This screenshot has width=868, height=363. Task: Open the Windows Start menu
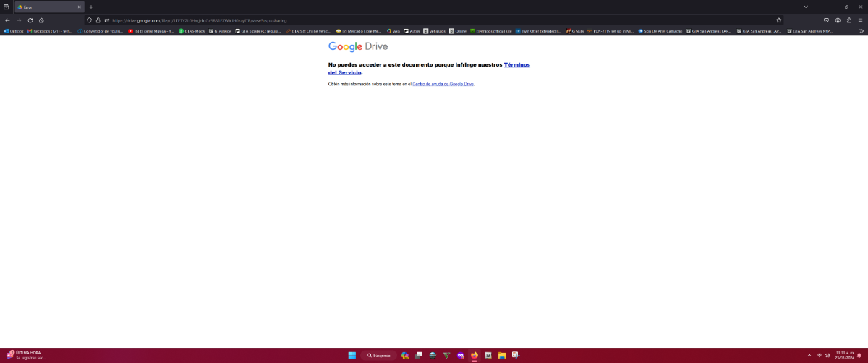352,356
